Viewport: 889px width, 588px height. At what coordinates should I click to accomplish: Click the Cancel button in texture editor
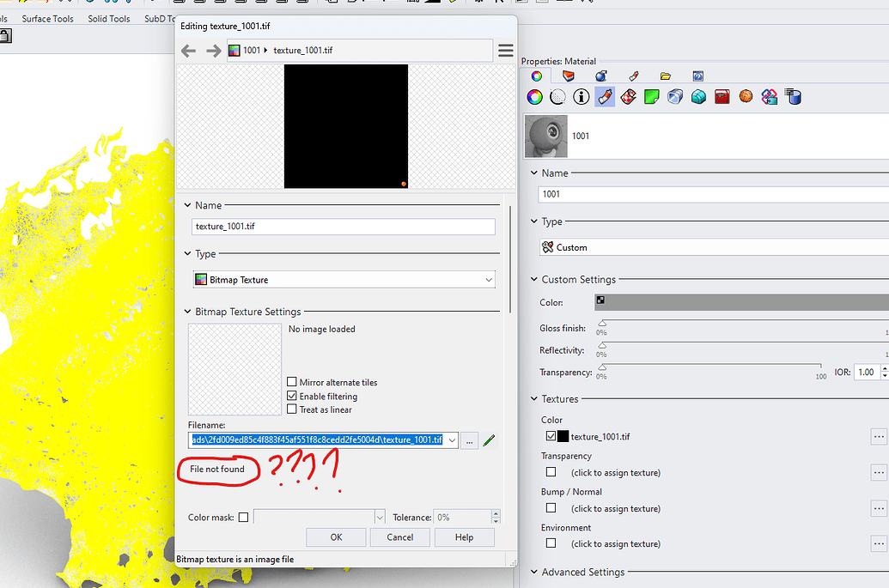pyautogui.click(x=399, y=536)
